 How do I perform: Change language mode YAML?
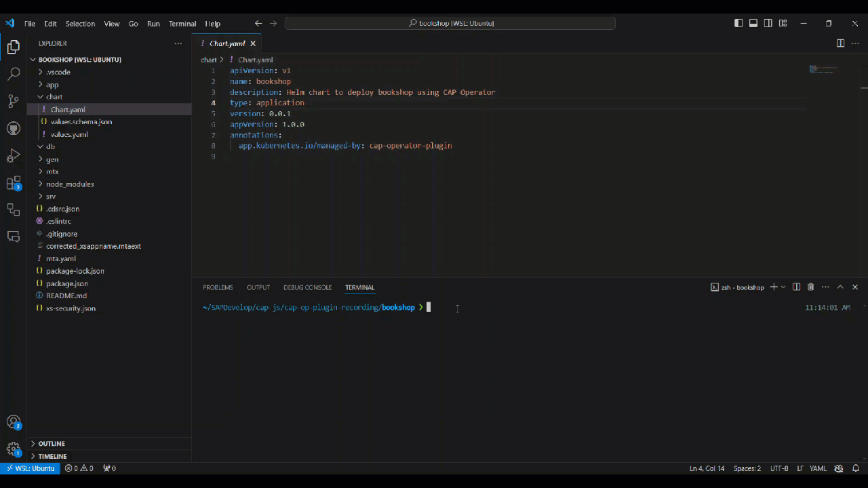[x=818, y=468]
